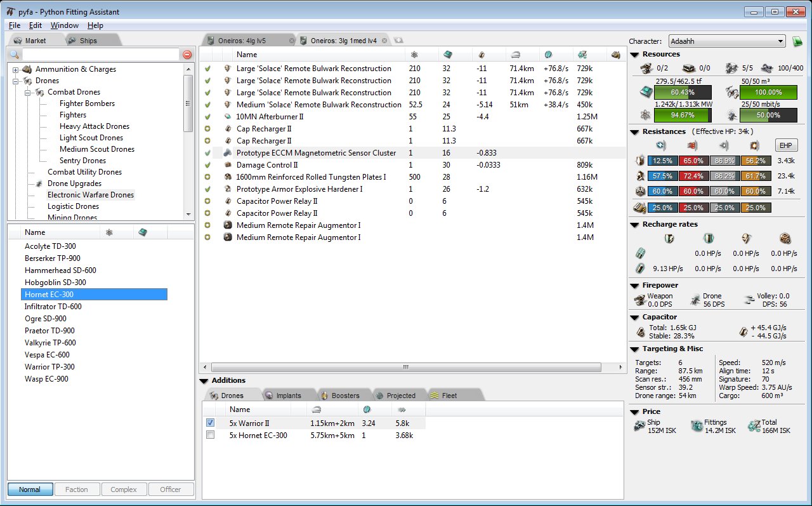The image size is (812, 506).
Task: Click the first Medium Remote Repair Augmentor I icon
Action: [x=228, y=225]
